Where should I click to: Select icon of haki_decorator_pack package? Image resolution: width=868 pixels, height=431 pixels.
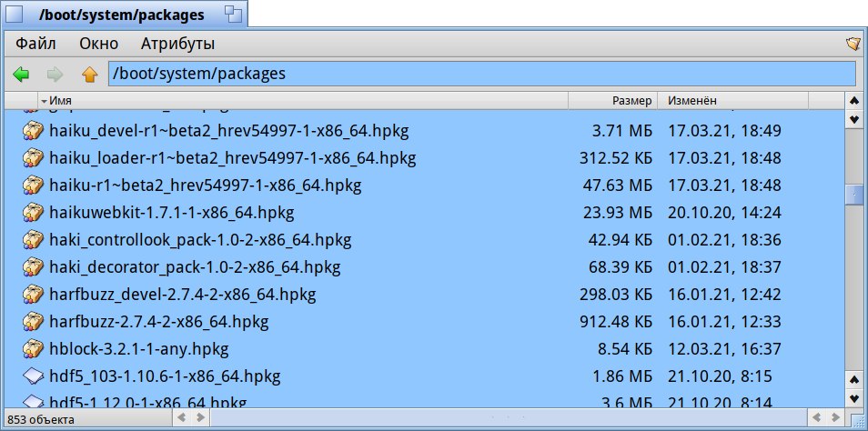tap(33, 267)
